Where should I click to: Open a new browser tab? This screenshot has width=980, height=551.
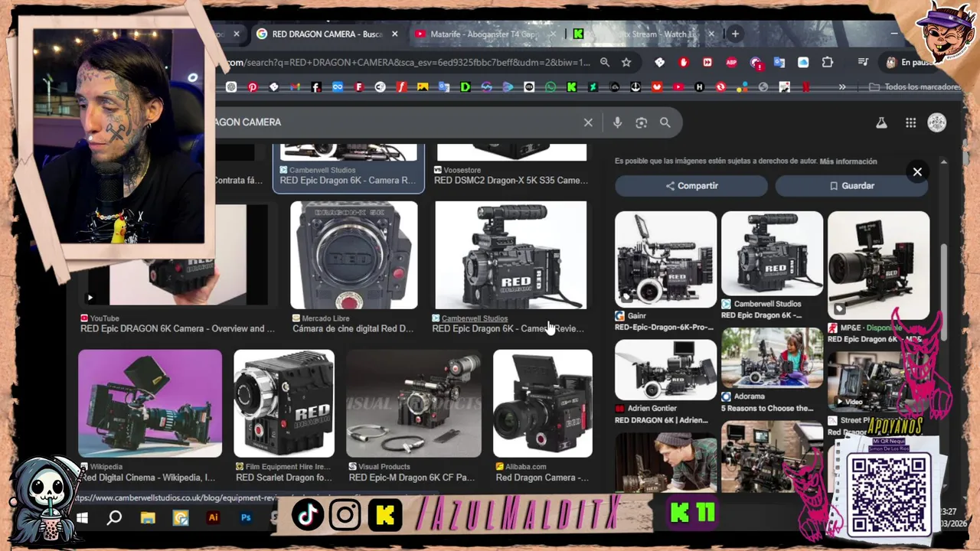coord(735,34)
